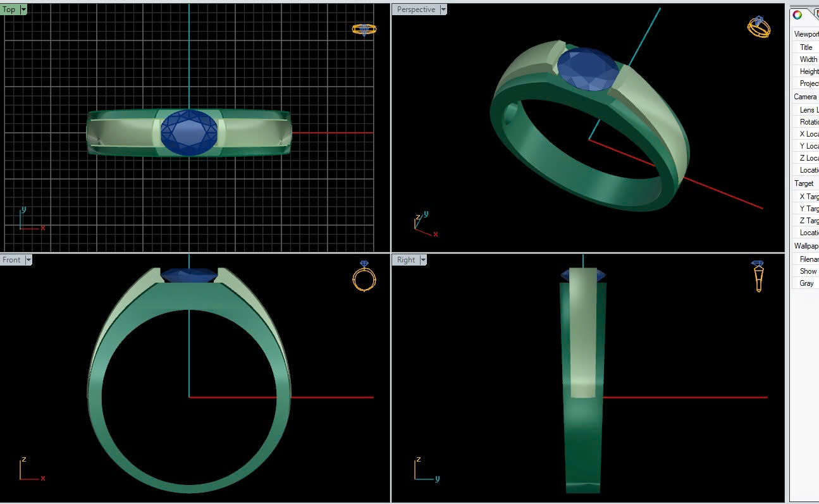Image resolution: width=819 pixels, height=504 pixels.
Task: Click the ring view icon in Top viewport
Action: [x=364, y=29]
